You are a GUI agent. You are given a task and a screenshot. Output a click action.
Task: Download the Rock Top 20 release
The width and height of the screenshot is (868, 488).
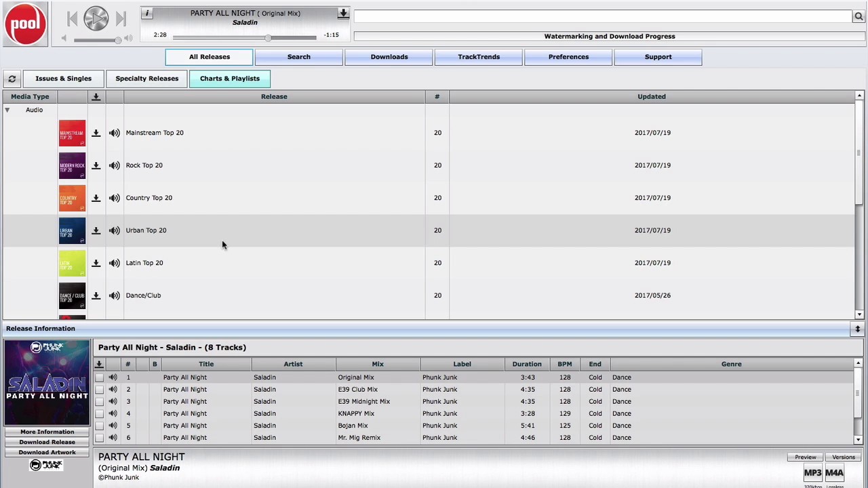pos(96,165)
